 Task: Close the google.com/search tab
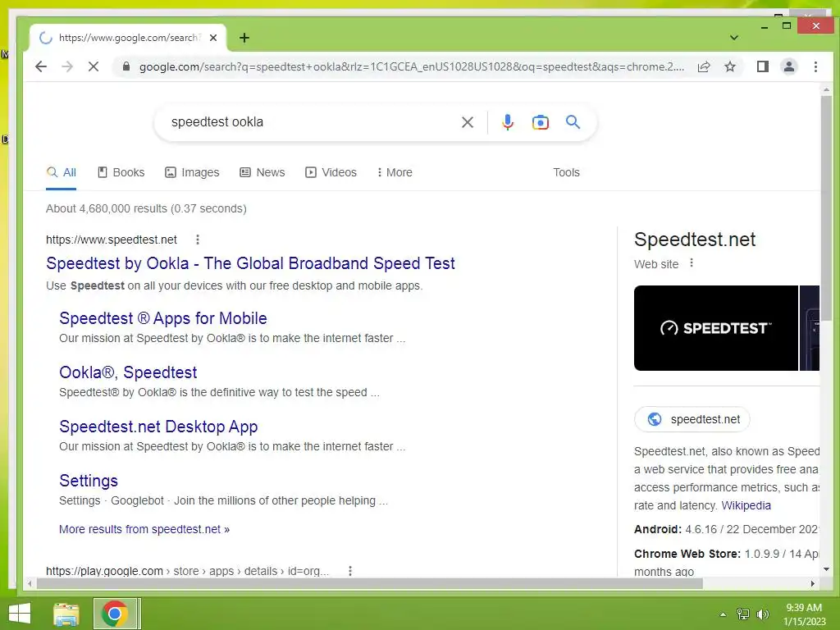coord(213,38)
